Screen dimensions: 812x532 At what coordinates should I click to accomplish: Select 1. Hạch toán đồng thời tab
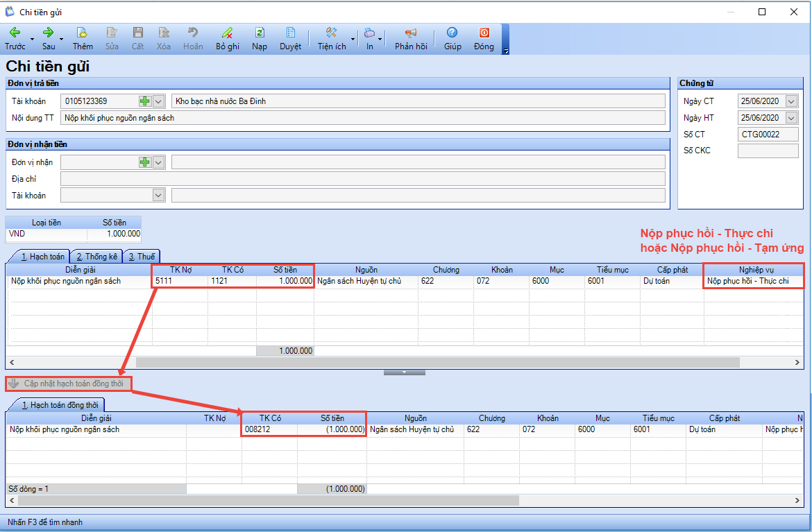60,404
